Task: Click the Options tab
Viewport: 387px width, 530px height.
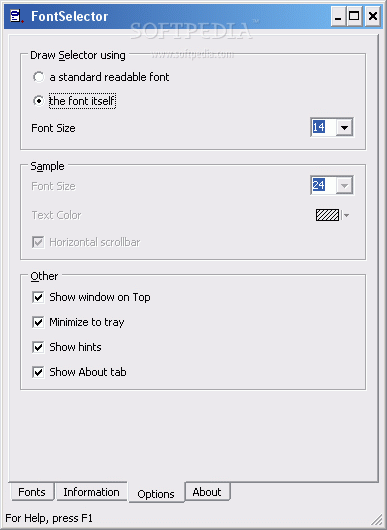Action: [156, 493]
